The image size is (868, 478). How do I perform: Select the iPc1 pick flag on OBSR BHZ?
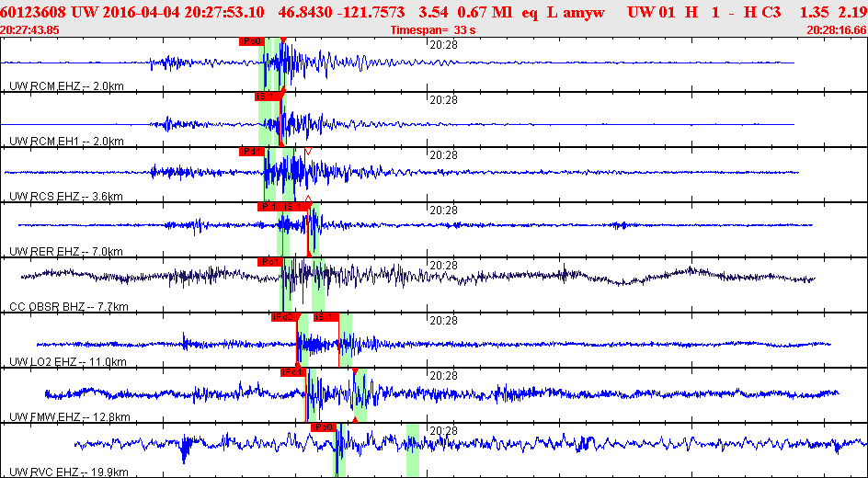270,262
